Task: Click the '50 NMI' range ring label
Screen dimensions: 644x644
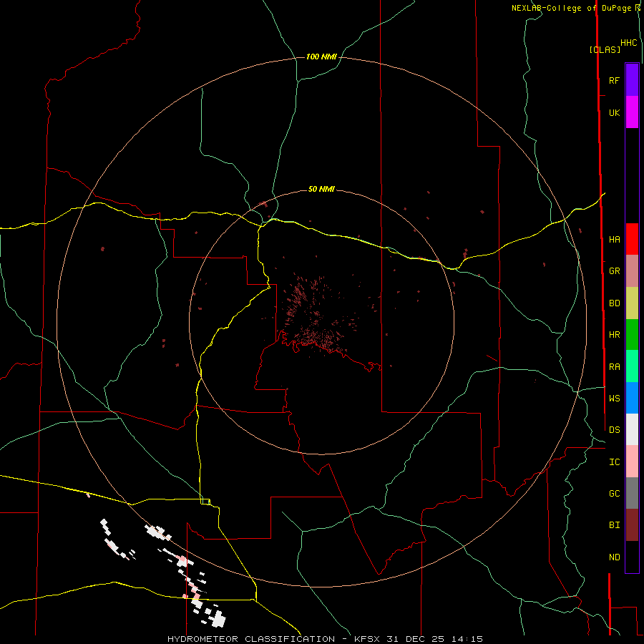Action: click(321, 189)
